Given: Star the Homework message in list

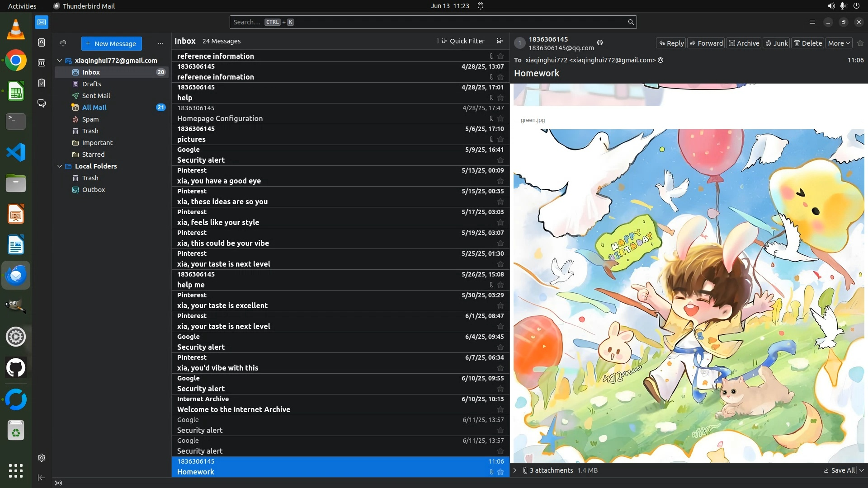Looking at the screenshot, I should [500, 472].
